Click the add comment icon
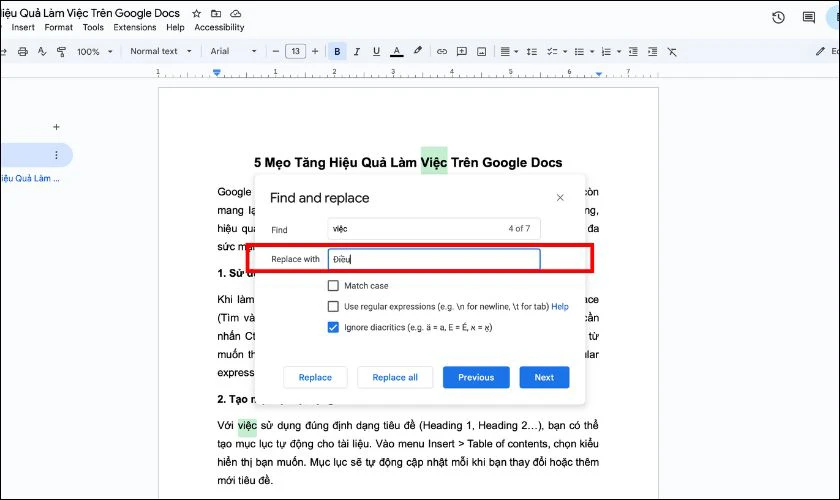This screenshot has width=840, height=500. [x=461, y=51]
